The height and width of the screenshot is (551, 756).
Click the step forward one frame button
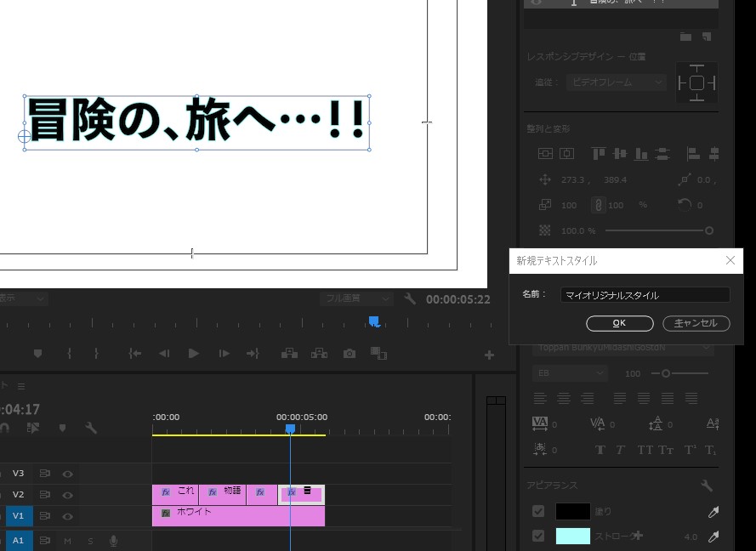tap(224, 354)
